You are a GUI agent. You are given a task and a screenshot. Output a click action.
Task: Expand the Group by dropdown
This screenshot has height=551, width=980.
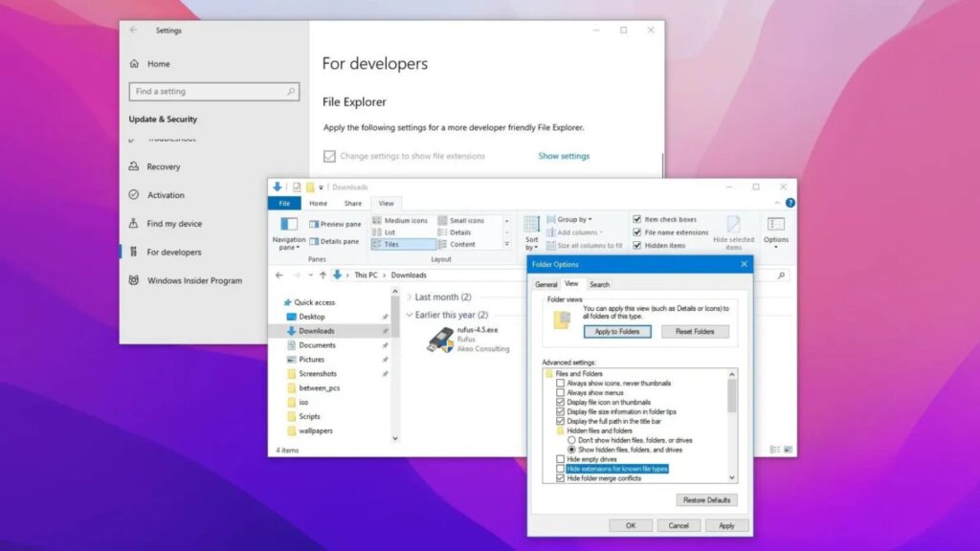[573, 219]
